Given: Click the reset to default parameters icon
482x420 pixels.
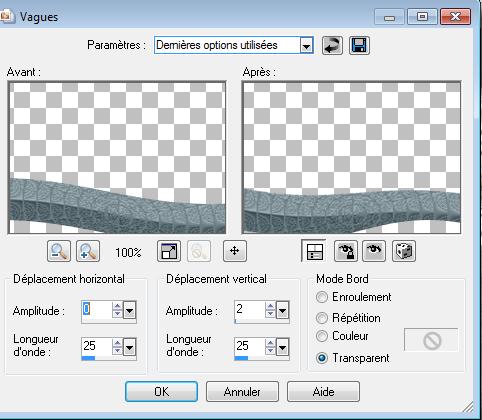Looking at the screenshot, I should [332, 45].
